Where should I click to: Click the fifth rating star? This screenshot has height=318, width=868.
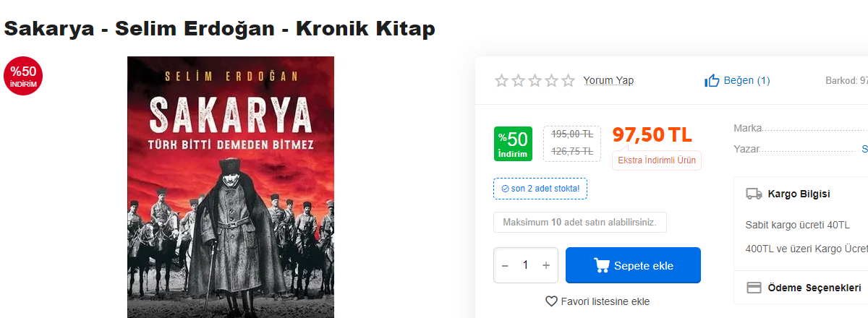[x=568, y=81]
